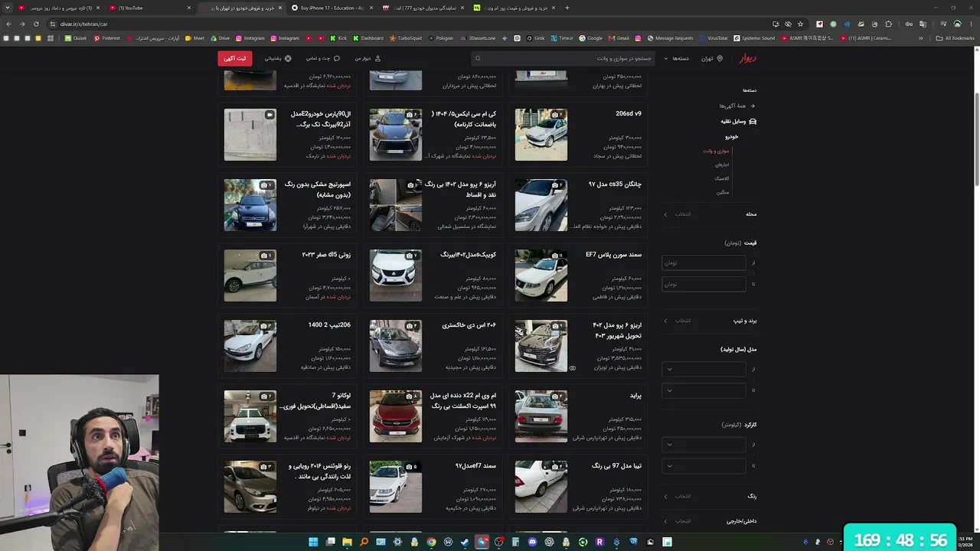The width and height of the screenshot is (980, 551).
Task: Select کلاسیک classic subcategory
Action: (722, 178)
